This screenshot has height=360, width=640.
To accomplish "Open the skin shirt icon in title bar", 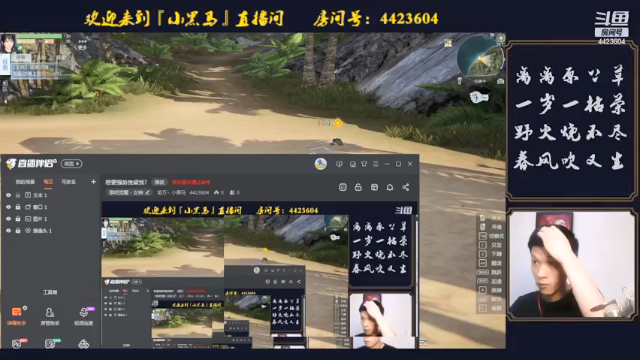I will 364,164.
